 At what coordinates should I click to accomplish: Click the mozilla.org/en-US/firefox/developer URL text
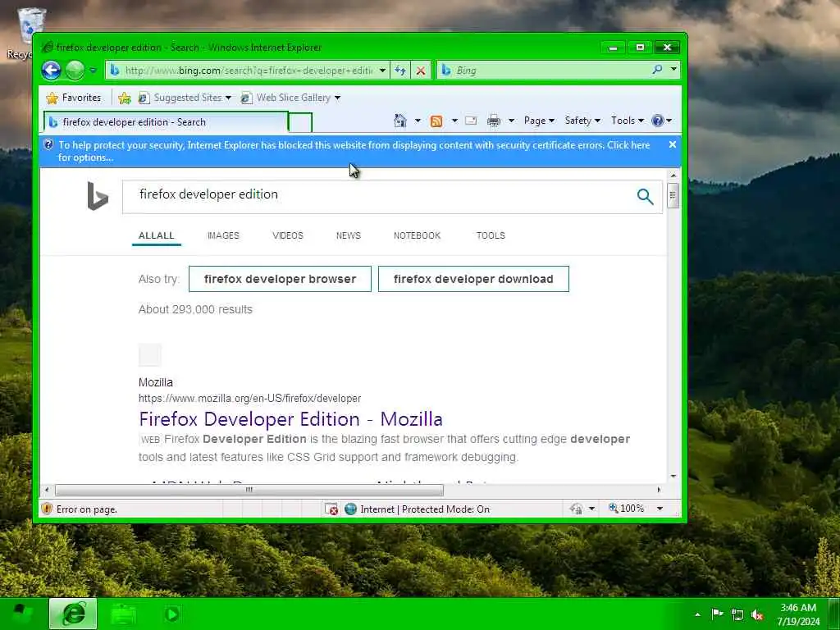point(249,399)
